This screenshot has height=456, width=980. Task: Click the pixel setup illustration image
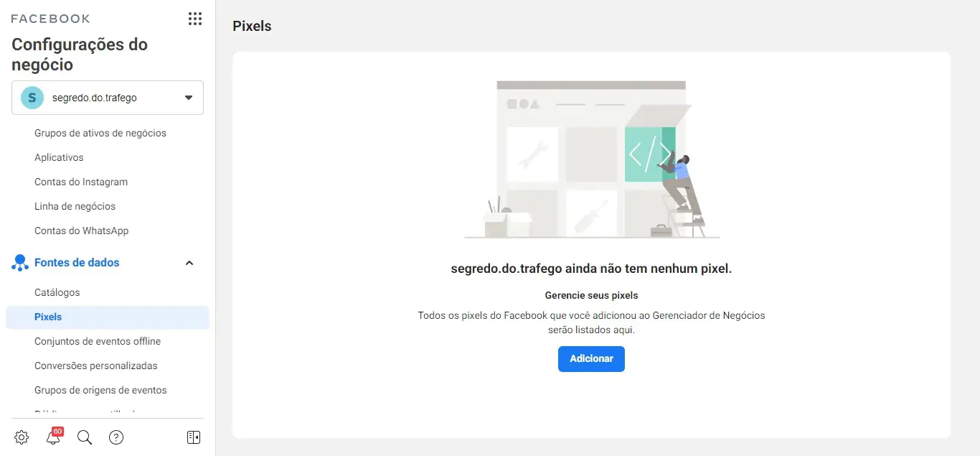(590, 158)
